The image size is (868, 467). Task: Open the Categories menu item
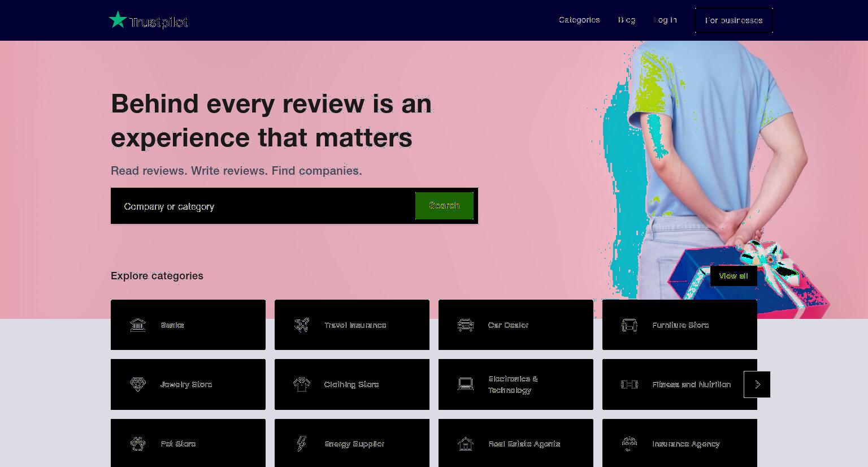click(579, 20)
